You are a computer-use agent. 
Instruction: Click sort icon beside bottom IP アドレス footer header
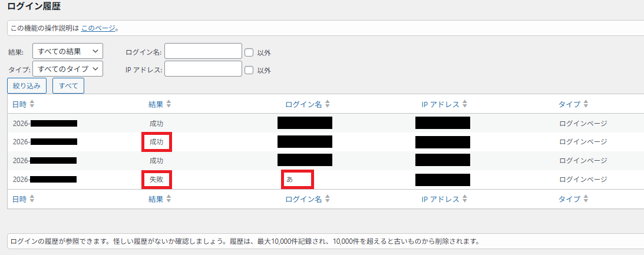pos(464,199)
